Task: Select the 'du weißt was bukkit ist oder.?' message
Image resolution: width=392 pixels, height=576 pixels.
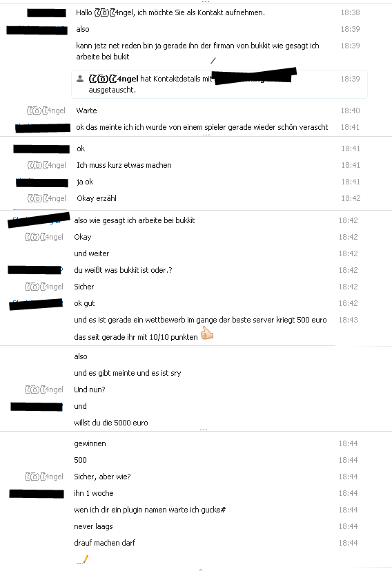Action: [x=123, y=270]
